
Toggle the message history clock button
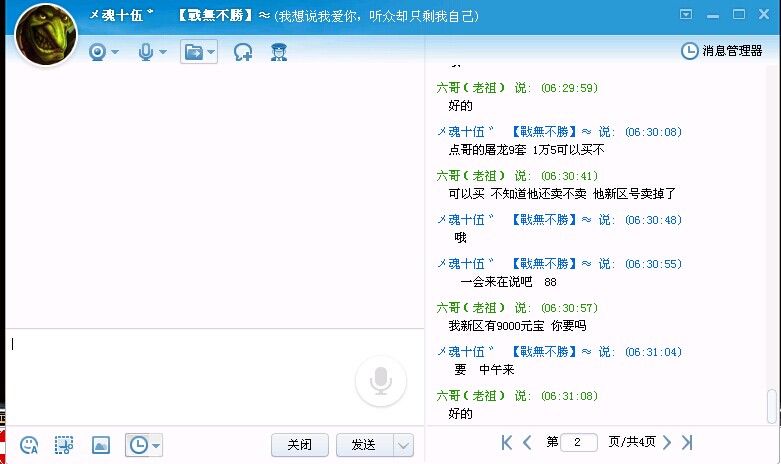(138, 445)
